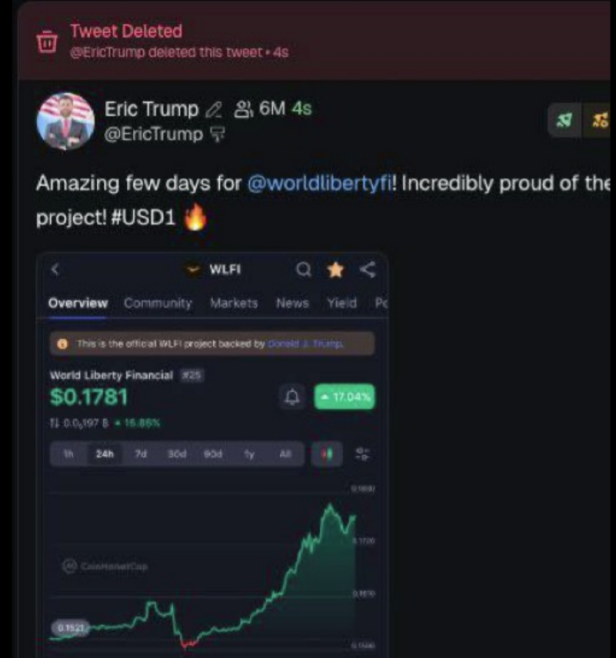The height and width of the screenshot is (658, 616).
Task: Click the green 17.04% change badge
Action: click(345, 397)
